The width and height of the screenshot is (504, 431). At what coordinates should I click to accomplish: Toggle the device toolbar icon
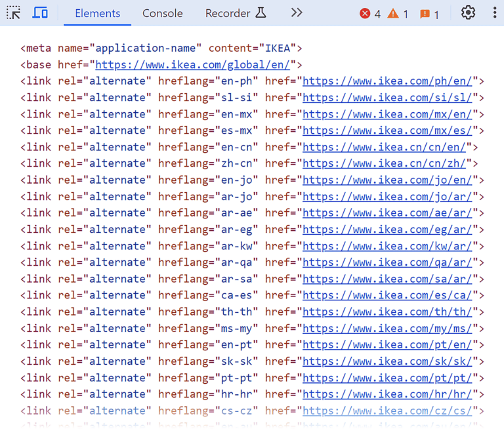(x=40, y=13)
